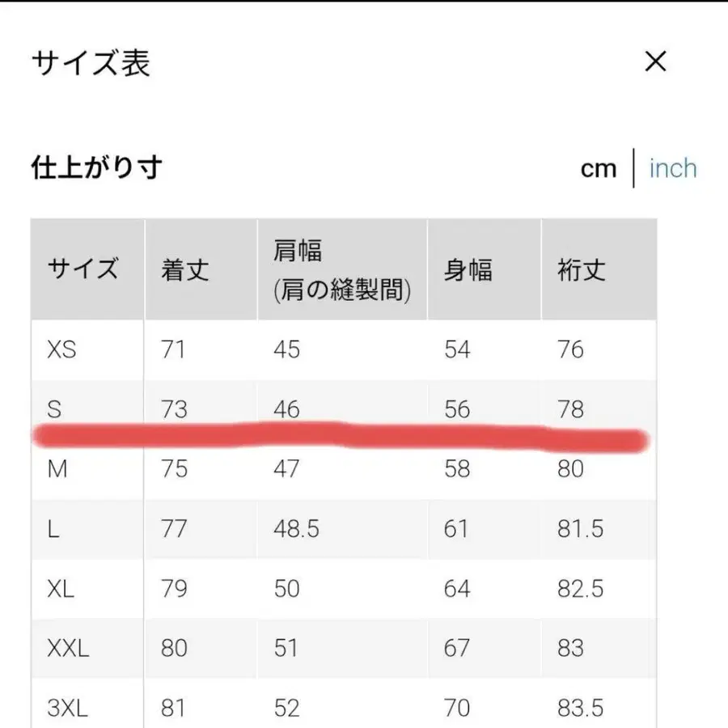Screen dimensions: 728x728
Task: Click the highlighted S size row
Action: point(53,409)
